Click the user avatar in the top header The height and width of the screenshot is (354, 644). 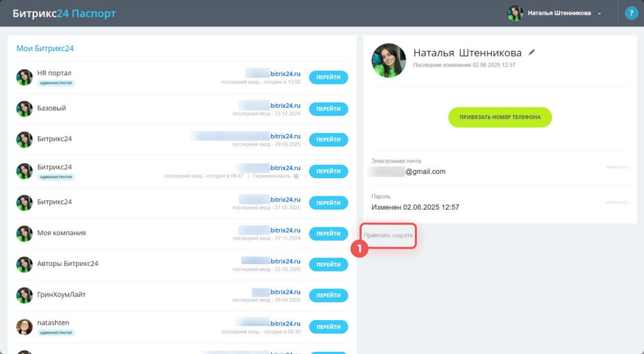(515, 13)
